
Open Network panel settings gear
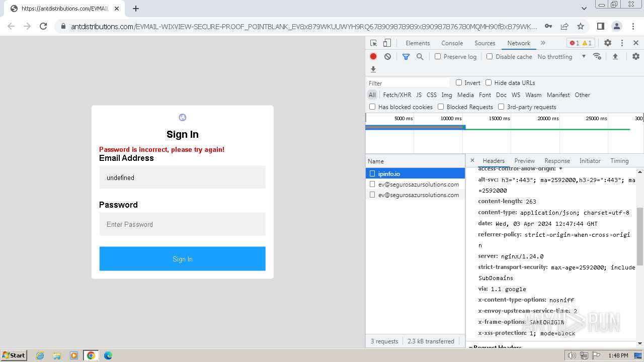point(636,57)
